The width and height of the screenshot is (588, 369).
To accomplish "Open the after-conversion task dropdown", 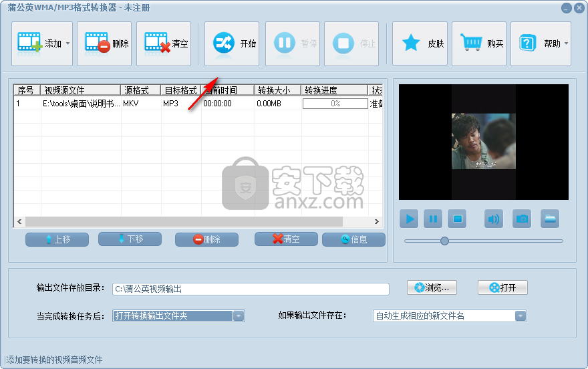I will point(239,316).
